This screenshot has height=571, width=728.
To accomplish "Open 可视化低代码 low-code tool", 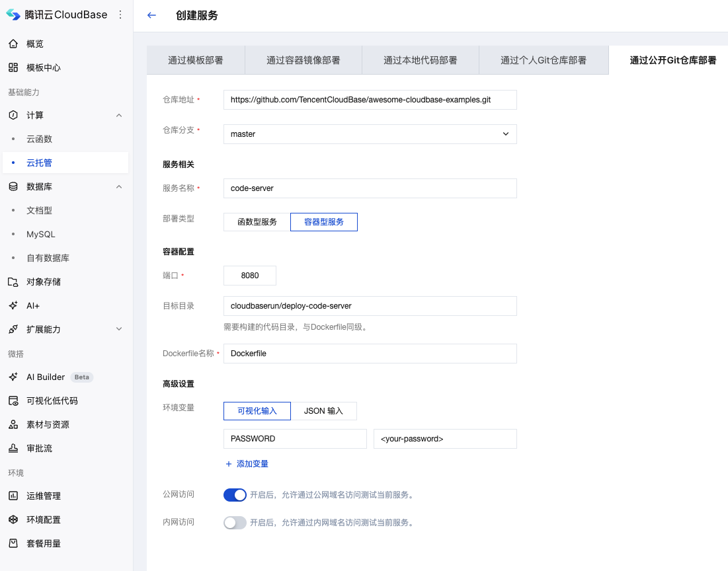I will coord(52,400).
